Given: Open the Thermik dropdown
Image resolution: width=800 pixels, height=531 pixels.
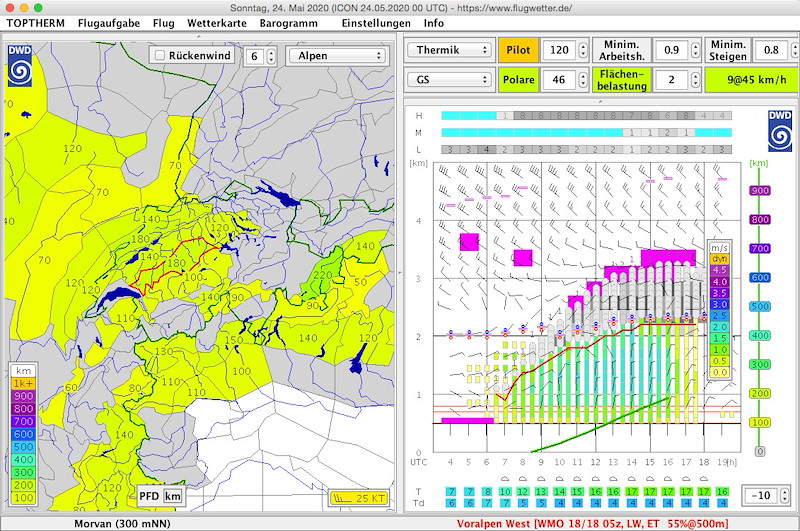Looking at the screenshot, I should (450, 50).
